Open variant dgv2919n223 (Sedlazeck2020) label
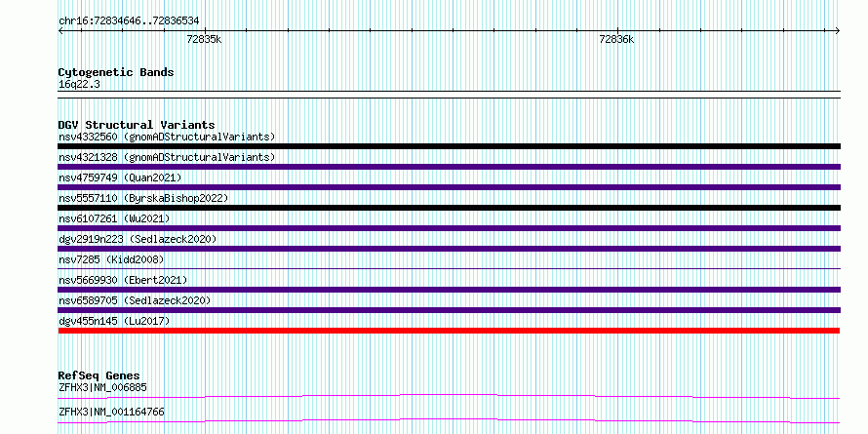The height and width of the screenshot is (434, 868). [x=138, y=239]
